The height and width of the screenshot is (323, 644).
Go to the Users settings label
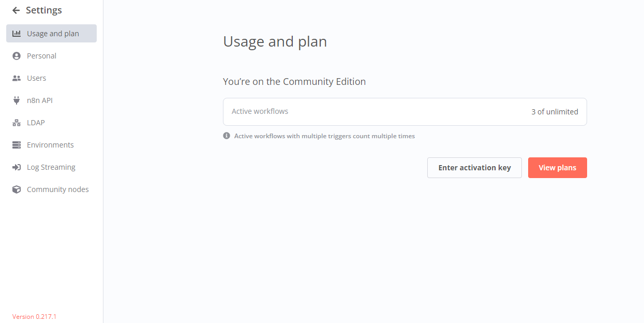coord(36,78)
